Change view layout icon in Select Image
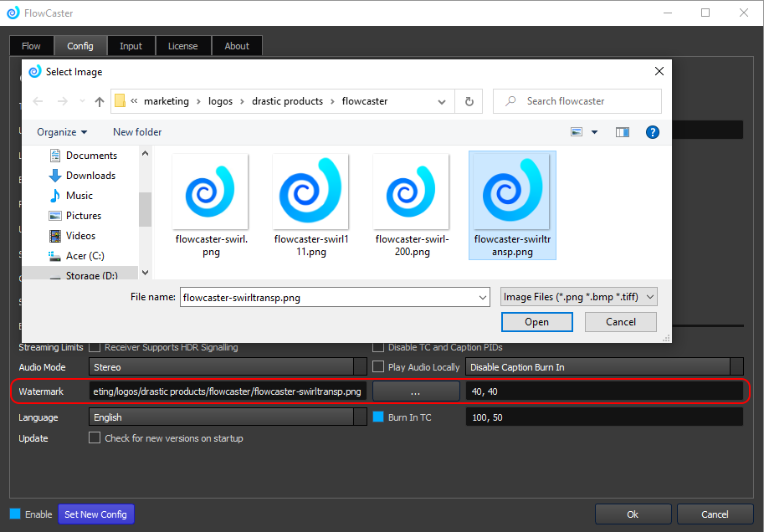Screen dimensions: 764x532 coord(577,132)
